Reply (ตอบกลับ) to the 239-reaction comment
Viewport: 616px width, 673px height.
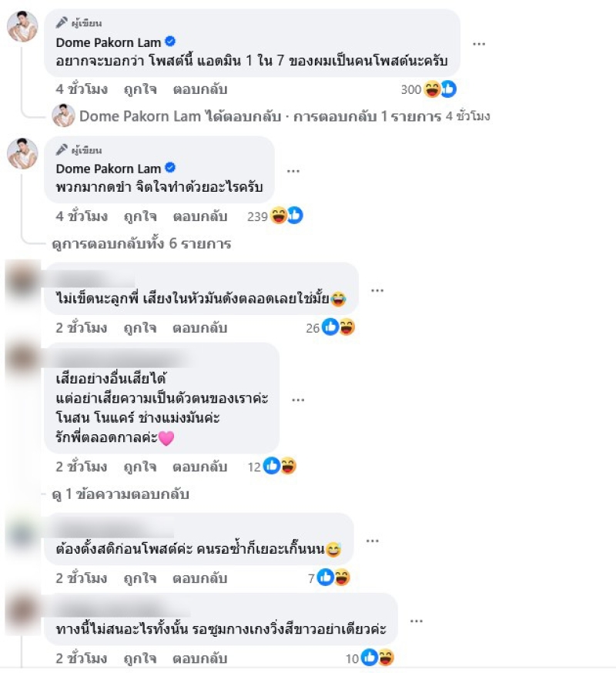[x=200, y=216]
